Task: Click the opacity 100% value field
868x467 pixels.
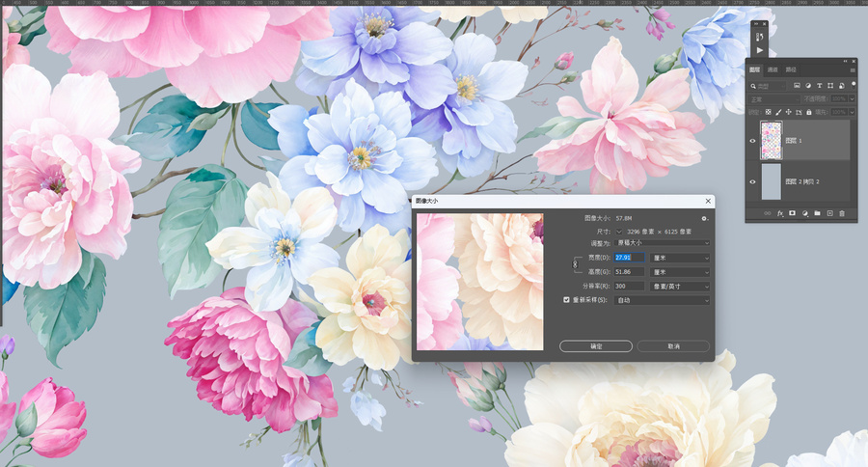Action: (839, 98)
